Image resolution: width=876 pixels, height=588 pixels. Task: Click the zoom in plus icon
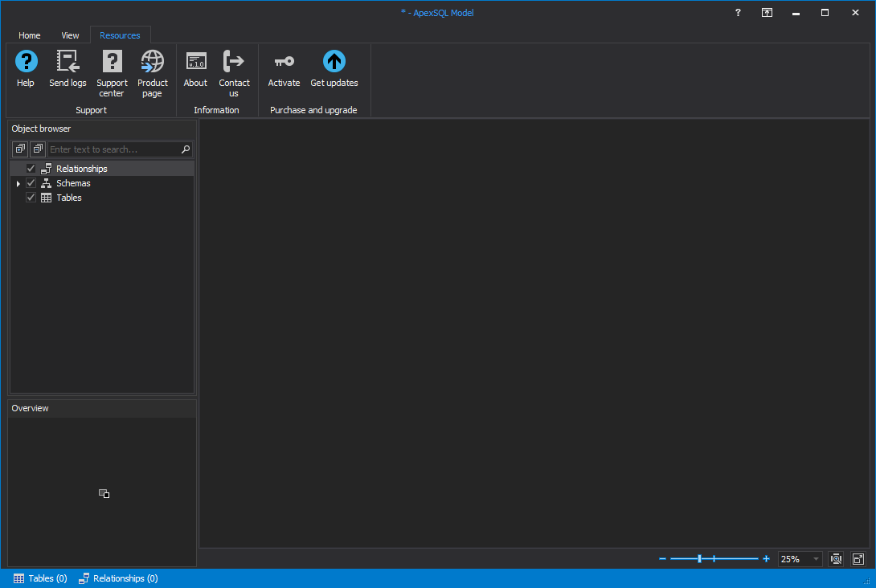pos(766,558)
